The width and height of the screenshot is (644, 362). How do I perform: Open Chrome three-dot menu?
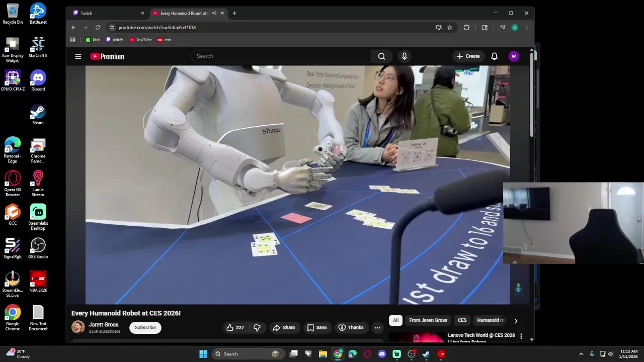click(527, 28)
